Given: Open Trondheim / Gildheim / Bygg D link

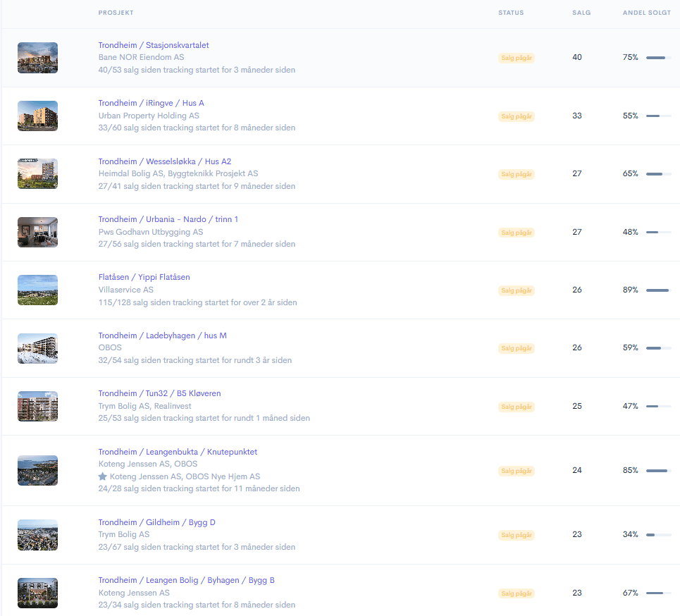Looking at the screenshot, I should pyautogui.click(x=157, y=522).
